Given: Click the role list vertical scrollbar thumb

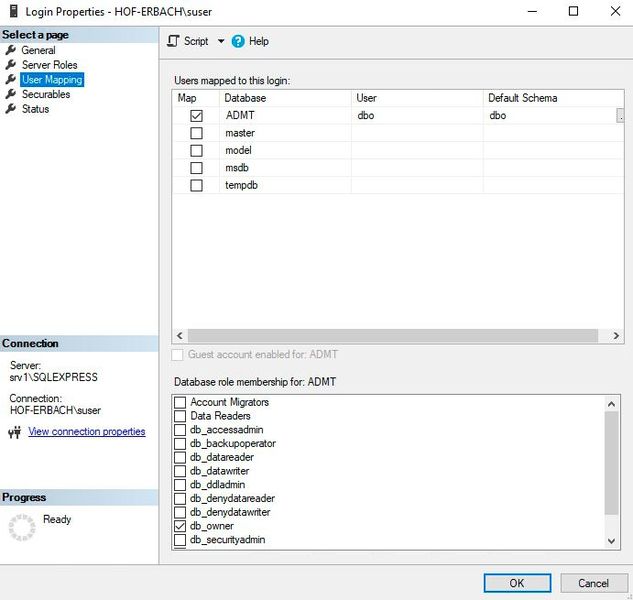Looking at the screenshot, I should 612,463.
